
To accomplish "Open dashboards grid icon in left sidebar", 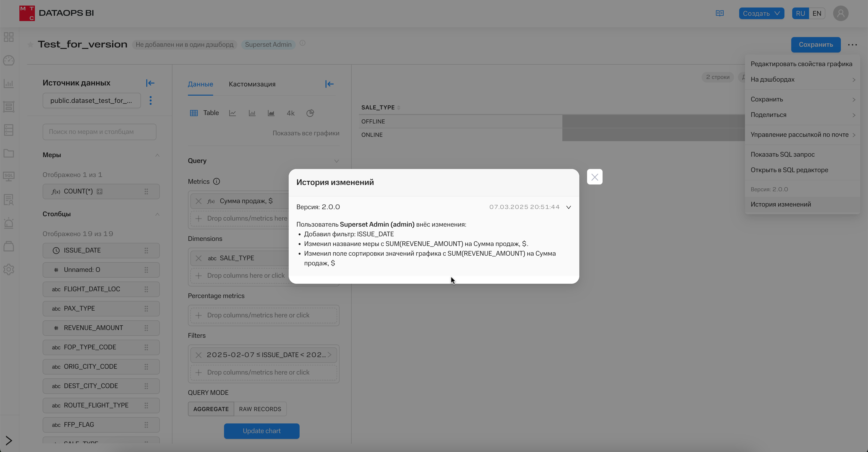I will coord(9,37).
